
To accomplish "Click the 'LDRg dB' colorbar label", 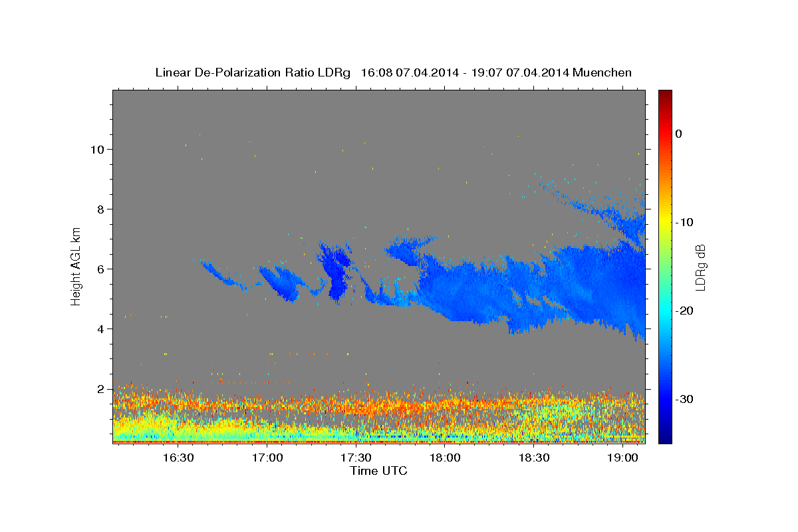I will (700, 267).
